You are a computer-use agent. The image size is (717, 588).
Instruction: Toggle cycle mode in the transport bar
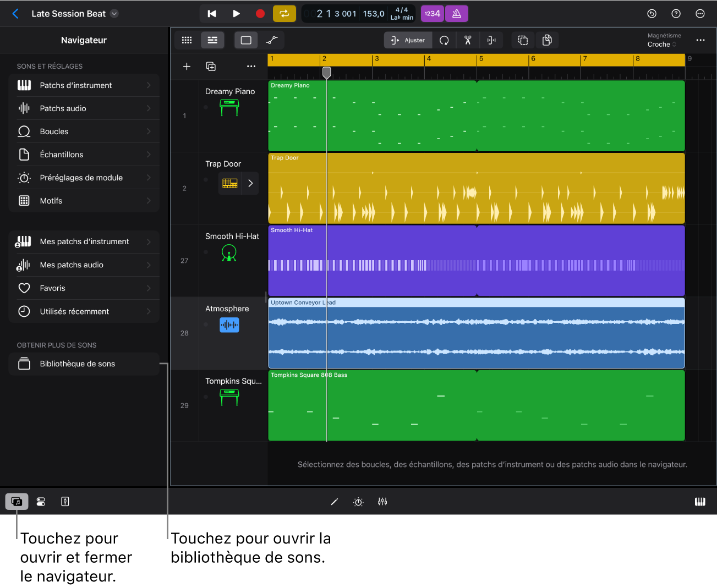click(284, 13)
